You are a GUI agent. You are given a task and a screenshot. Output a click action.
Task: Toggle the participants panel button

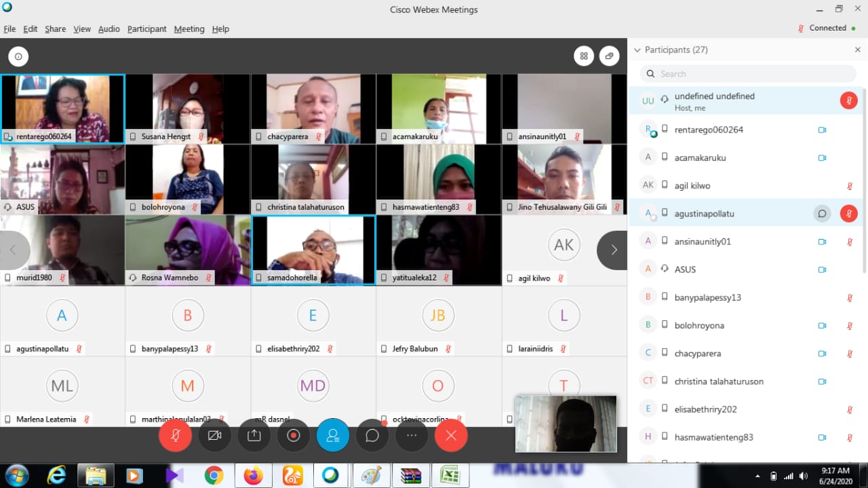coord(333,436)
